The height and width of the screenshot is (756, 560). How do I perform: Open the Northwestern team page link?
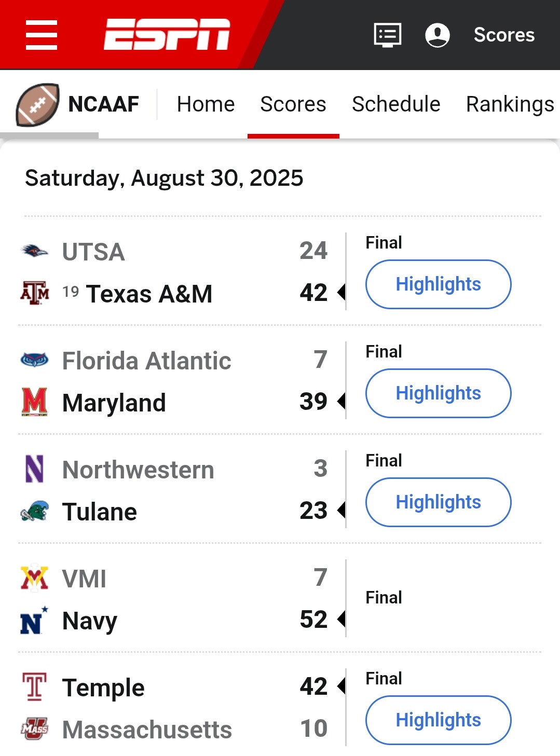[138, 470]
